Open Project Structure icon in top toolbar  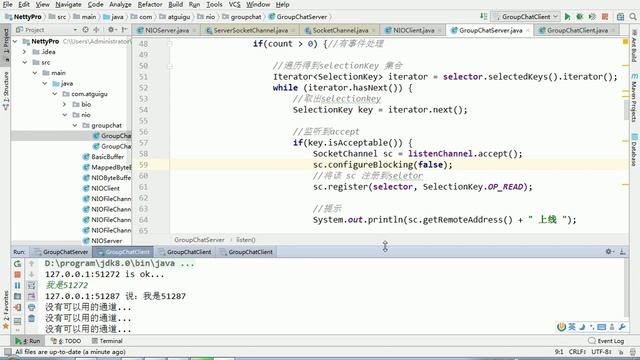point(620,17)
